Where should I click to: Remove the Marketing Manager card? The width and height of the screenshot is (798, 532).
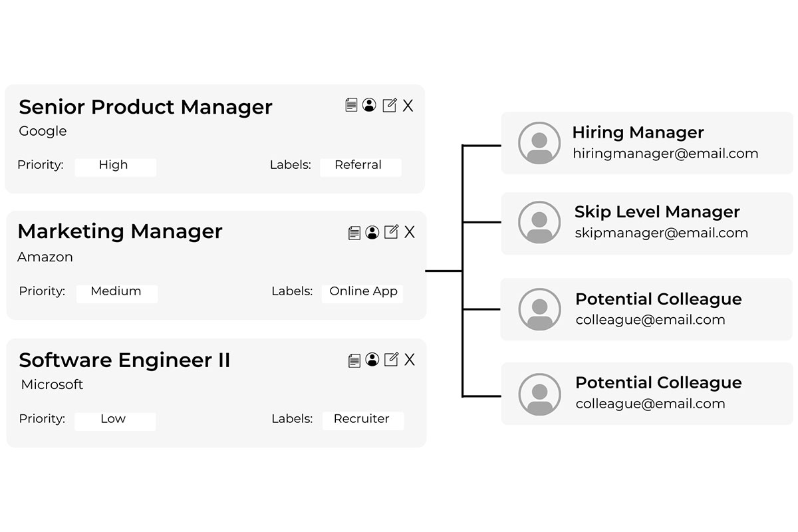tap(410, 232)
